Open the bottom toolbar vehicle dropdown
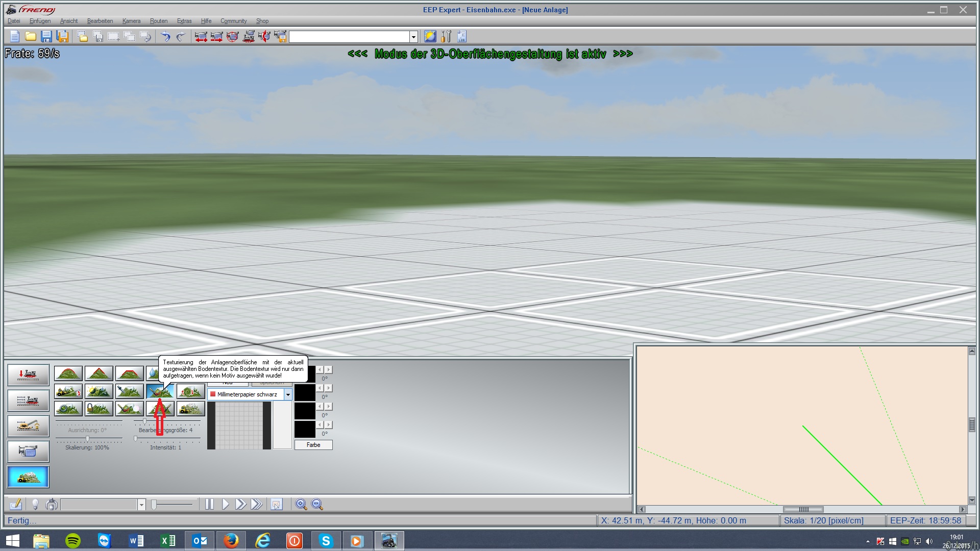Viewport: 980px width, 551px height. (141, 505)
